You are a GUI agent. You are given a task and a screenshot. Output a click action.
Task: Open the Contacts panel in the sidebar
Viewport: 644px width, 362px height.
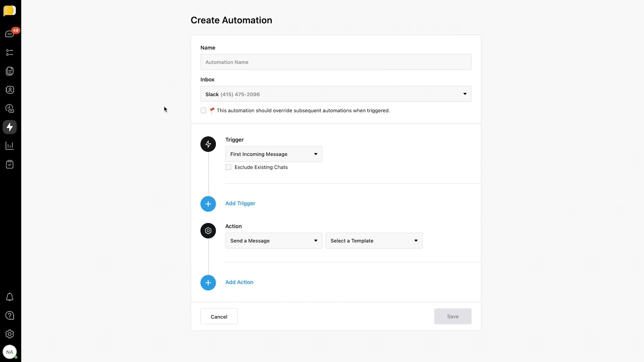10,89
